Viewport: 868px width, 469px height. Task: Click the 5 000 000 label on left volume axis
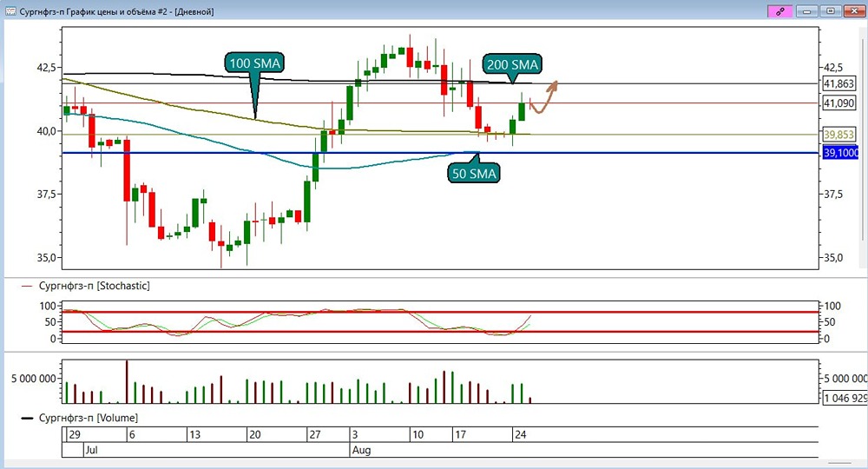point(33,379)
